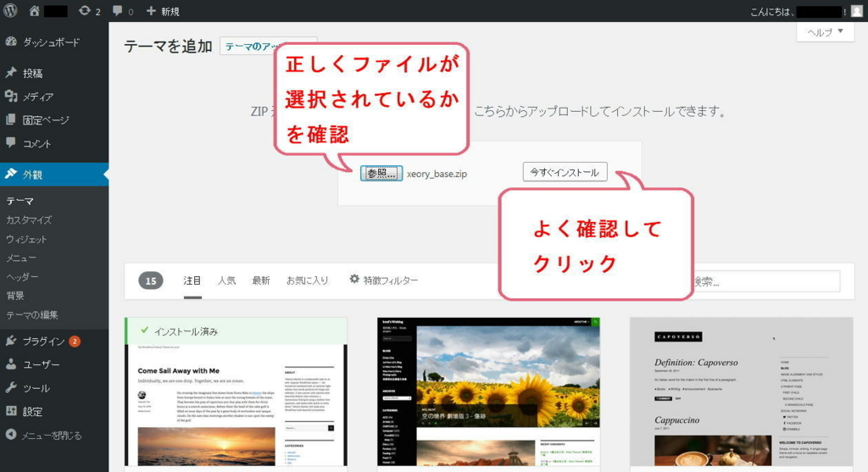Click the こんにちは greeting in admin bar
Screen dimensions: 868x472
click(x=773, y=11)
